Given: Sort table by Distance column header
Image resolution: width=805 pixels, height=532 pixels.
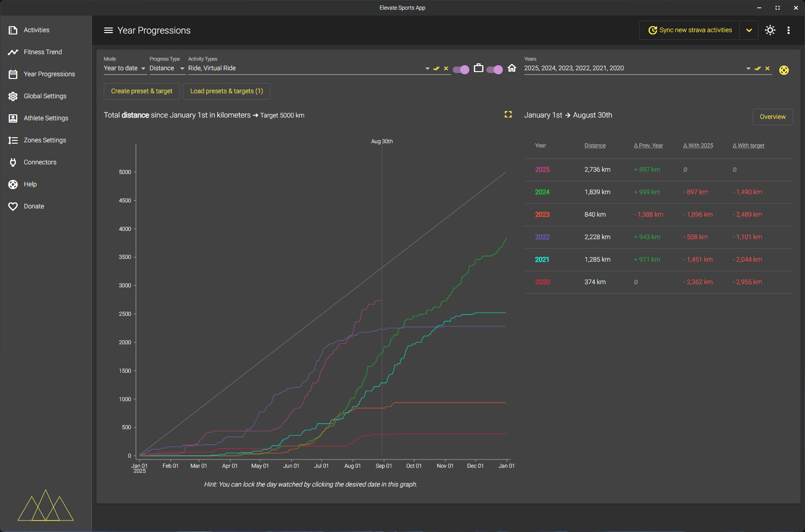Looking at the screenshot, I should click(x=595, y=146).
